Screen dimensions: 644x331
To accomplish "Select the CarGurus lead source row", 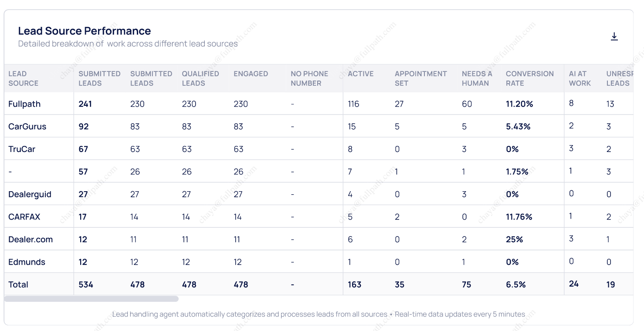I will tap(27, 127).
